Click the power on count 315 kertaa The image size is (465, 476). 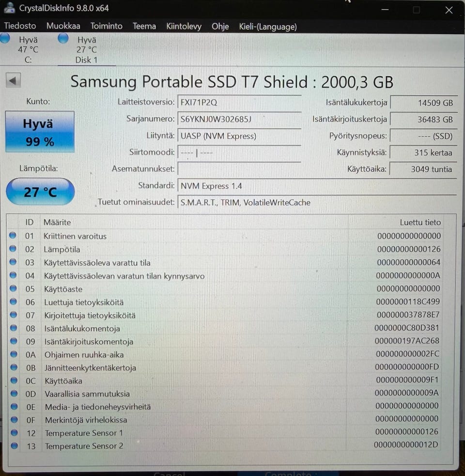click(424, 153)
